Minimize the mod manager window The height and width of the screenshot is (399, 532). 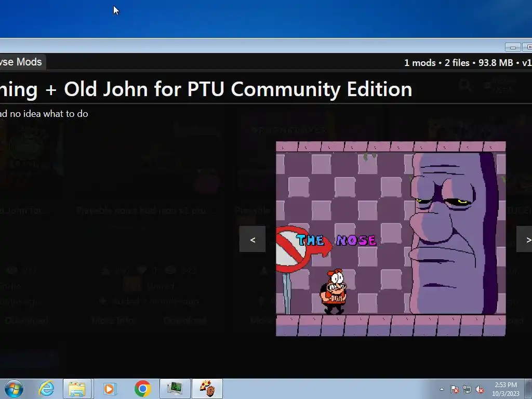click(513, 47)
